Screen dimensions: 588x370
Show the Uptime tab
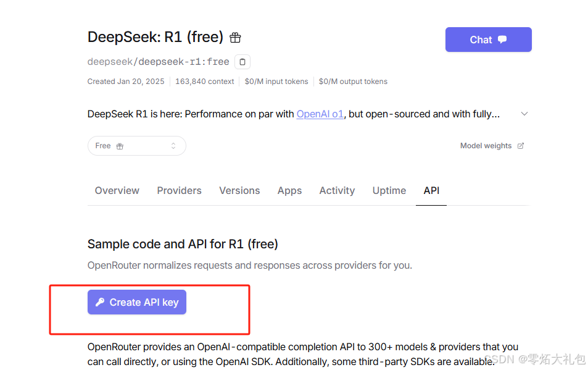point(389,191)
